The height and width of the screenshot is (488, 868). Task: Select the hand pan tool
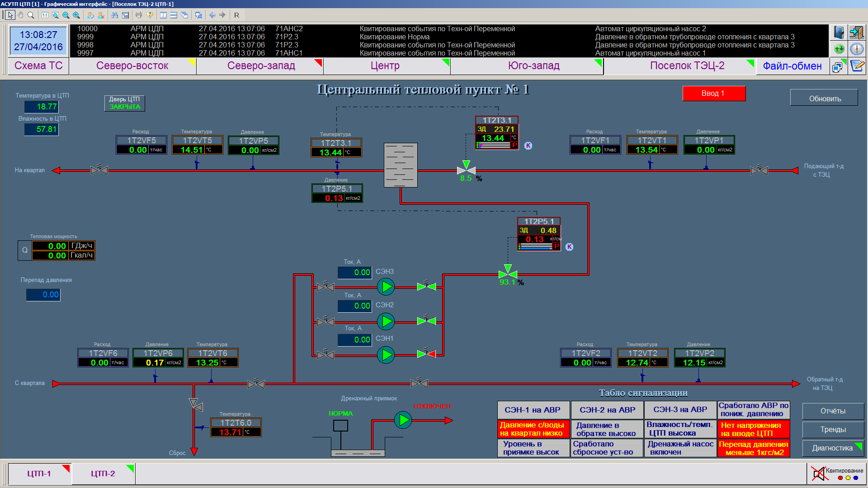click(x=20, y=15)
